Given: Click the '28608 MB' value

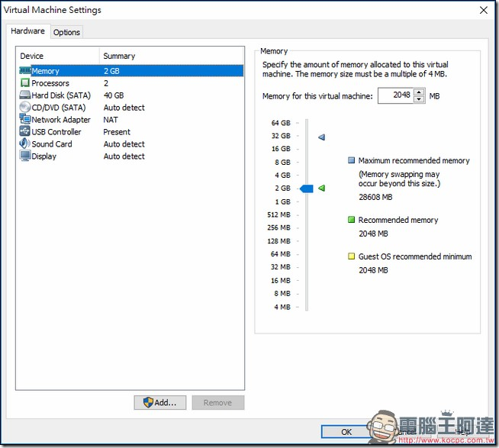Looking at the screenshot, I should tap(375, 197).
